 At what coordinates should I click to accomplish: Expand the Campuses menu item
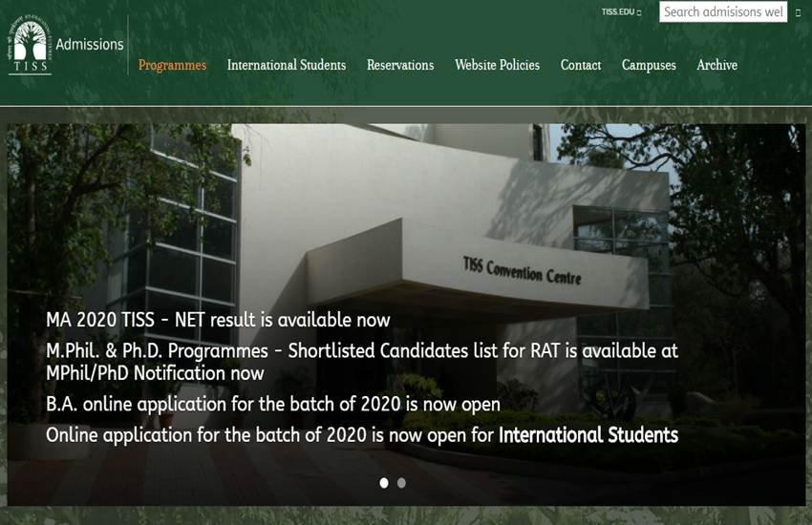(649, 65)
